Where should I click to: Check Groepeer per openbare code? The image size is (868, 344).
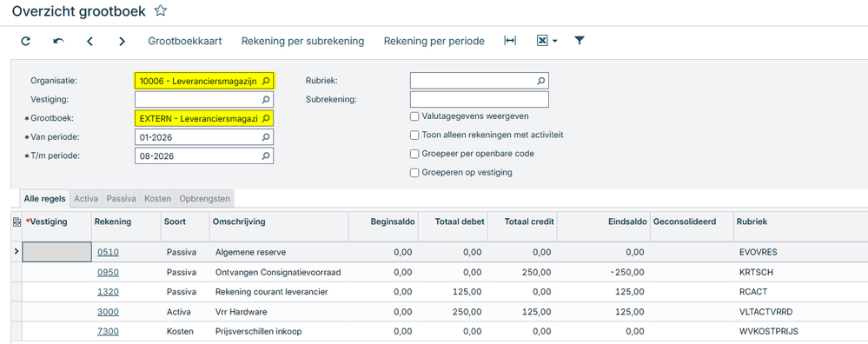(414, 154)
